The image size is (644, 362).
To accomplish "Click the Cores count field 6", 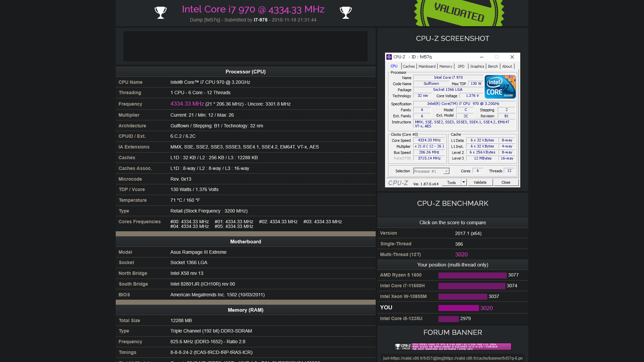I will [x=478, y=171].
